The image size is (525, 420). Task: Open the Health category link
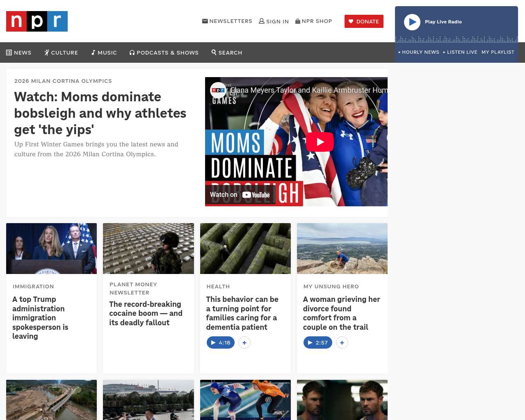point(218,286)
